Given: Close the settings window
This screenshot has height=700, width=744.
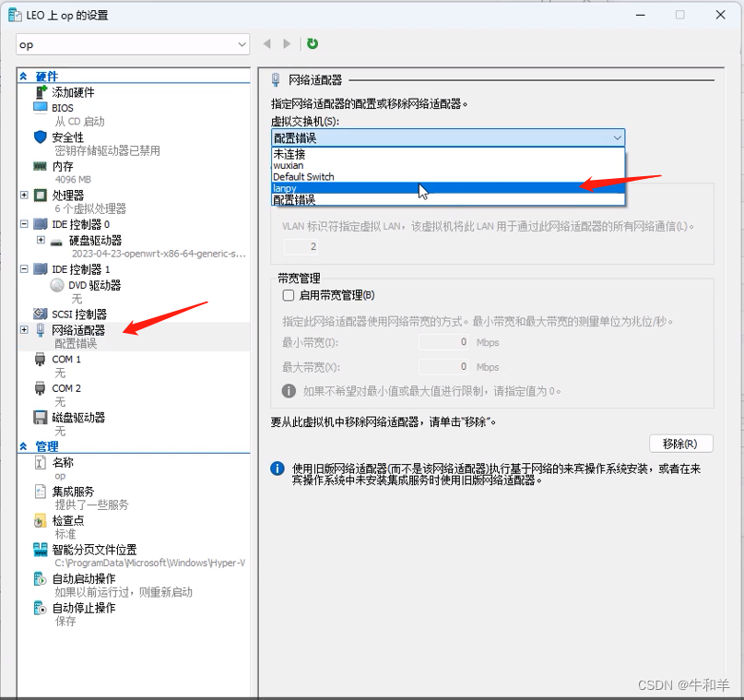Looking at the screenshot, I should (720, 15).
